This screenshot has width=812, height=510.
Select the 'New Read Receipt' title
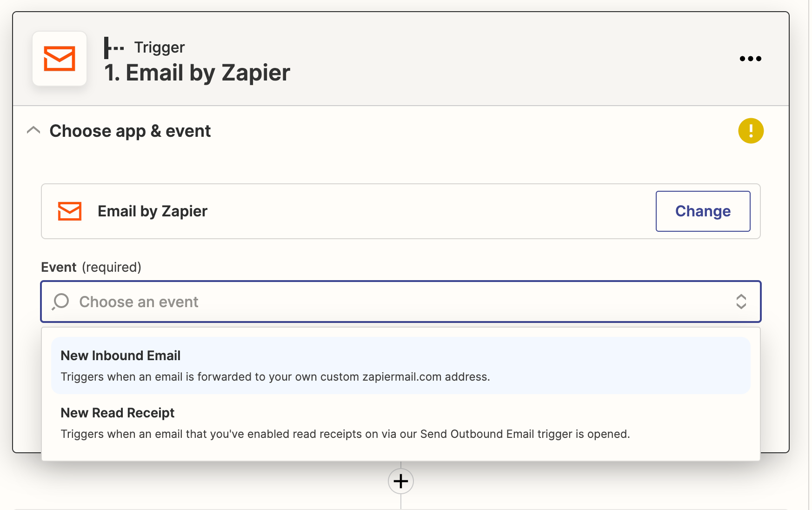pos(118,413)
